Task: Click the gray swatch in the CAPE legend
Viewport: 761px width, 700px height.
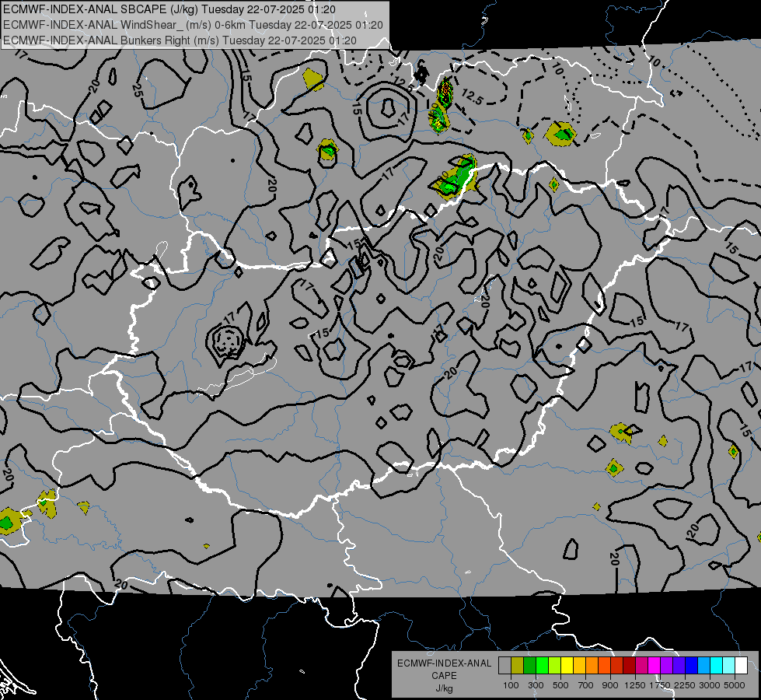Action: [x=504, y=665]
